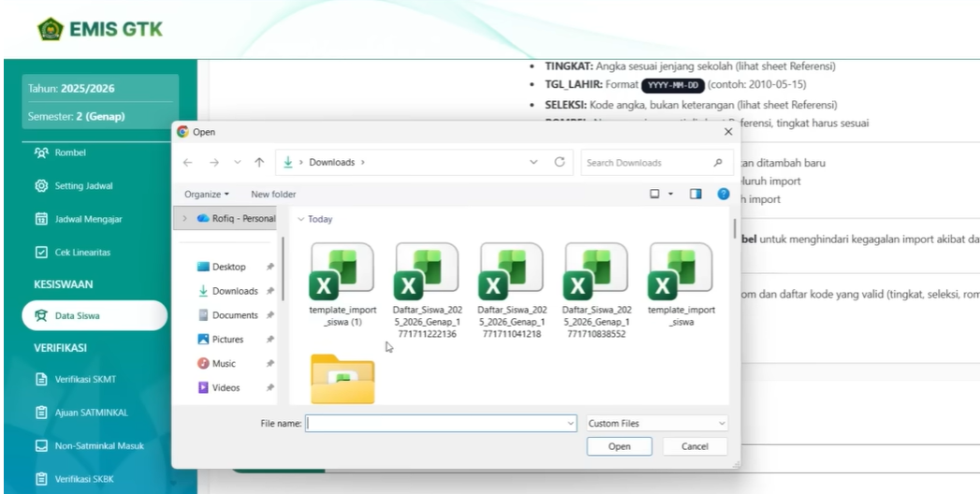Click the File name input box

pyautogui.click(x=435, y=424)
